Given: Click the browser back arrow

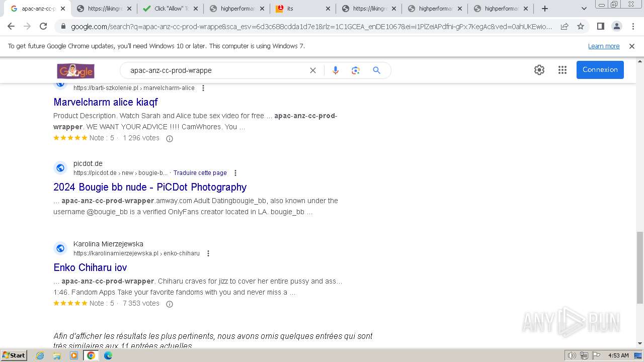Looking at the screenshot, I should point(11,26).
